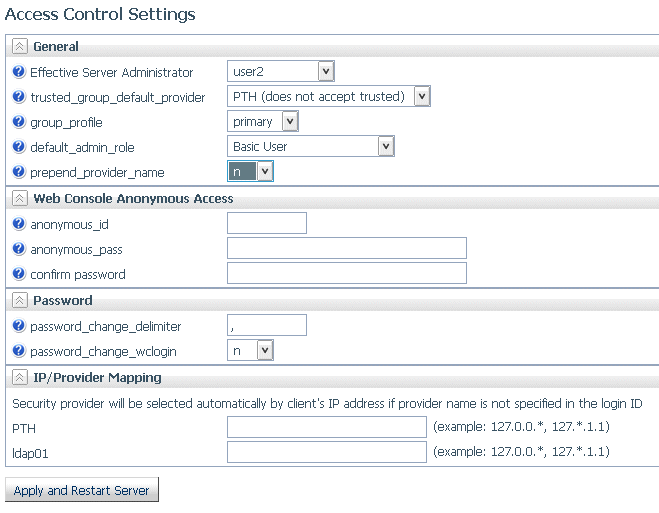The height and width of the screenshot is (513, 659).
Task: Click the ldap01 IP mapping field
Action: [327, 452]
